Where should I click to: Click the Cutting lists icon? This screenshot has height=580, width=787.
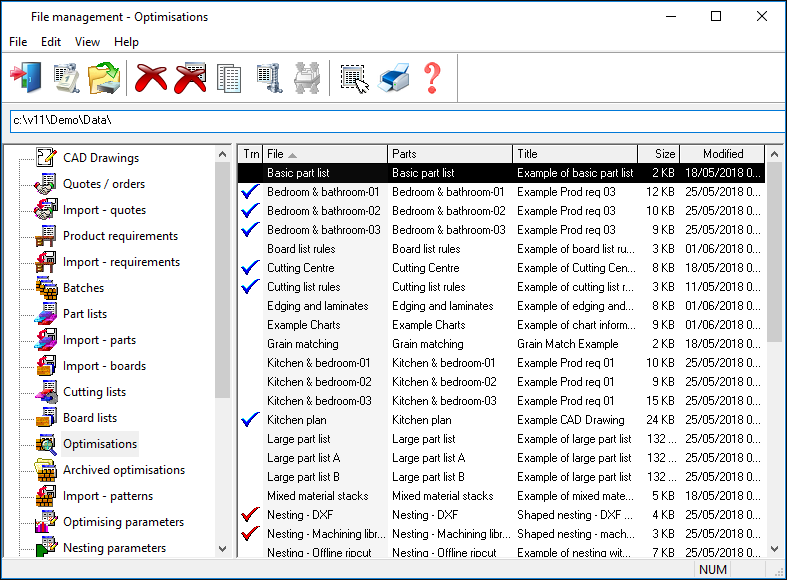pyautogui.click(x=46, y=392)
